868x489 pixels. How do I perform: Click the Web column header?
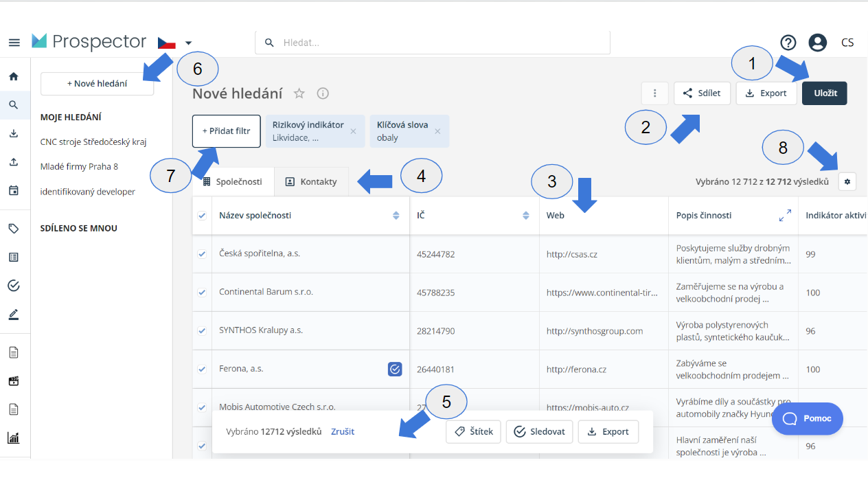click(x=556, y=216)
